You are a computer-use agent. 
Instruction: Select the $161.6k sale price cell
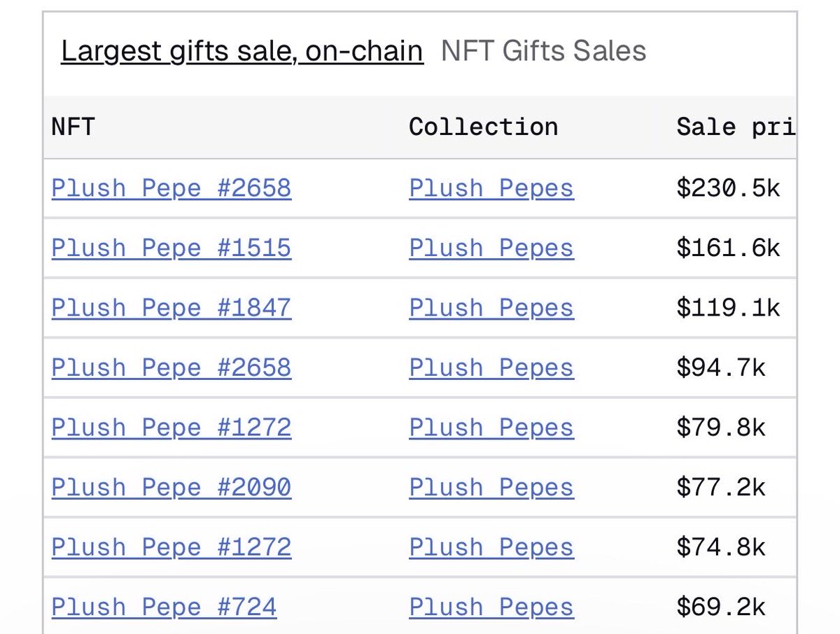coord(728,248)
